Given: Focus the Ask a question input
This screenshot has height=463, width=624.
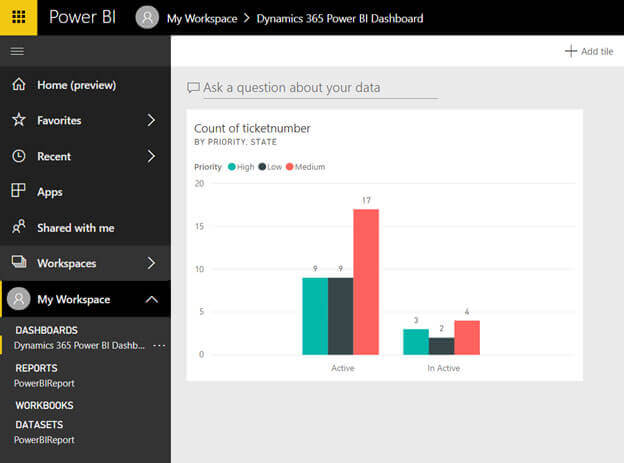Looking at the screenshot, I should (321, 88).
